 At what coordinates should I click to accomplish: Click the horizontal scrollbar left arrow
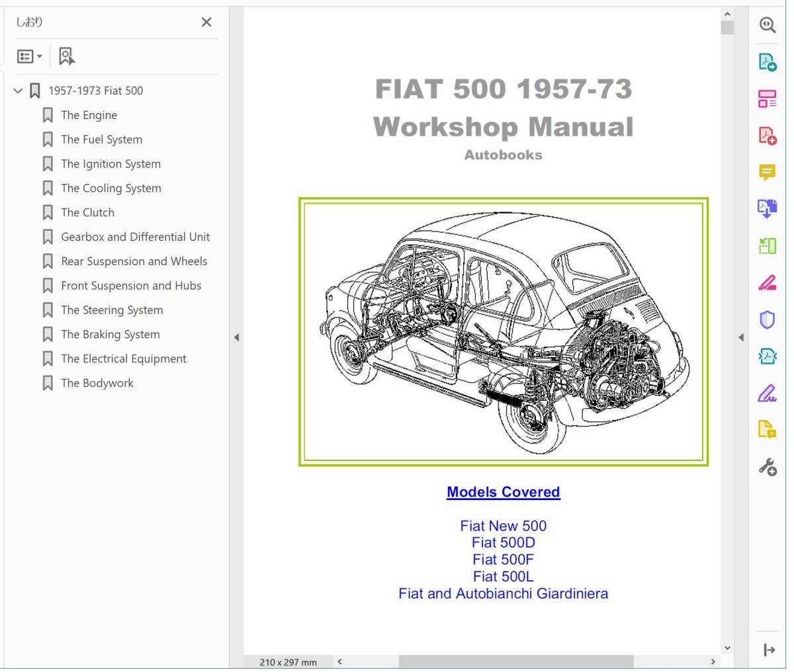coord(340,661)
